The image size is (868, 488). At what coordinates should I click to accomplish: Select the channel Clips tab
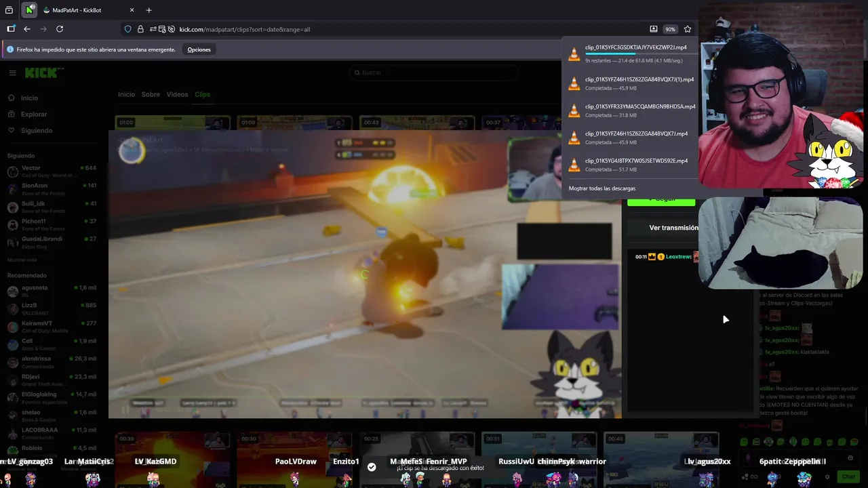pyautogui.click(x=202, y=94)
